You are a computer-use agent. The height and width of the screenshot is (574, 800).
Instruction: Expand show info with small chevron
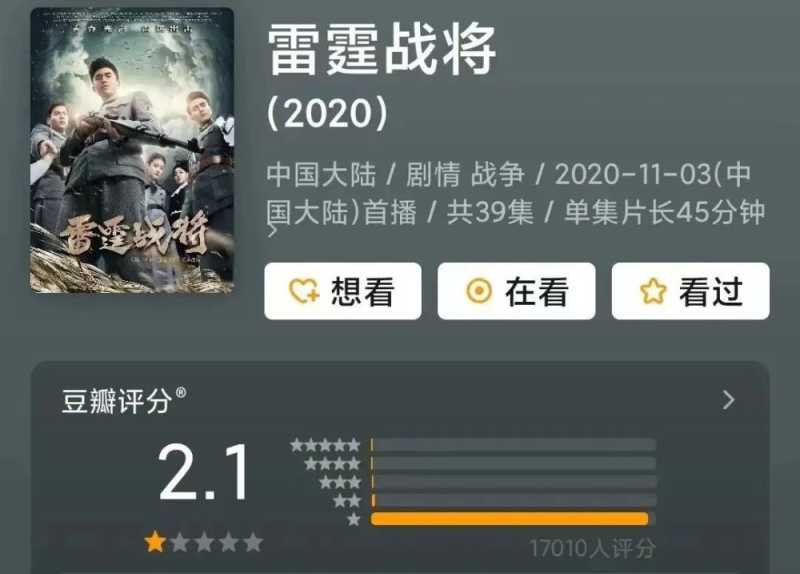click(272, 231)
